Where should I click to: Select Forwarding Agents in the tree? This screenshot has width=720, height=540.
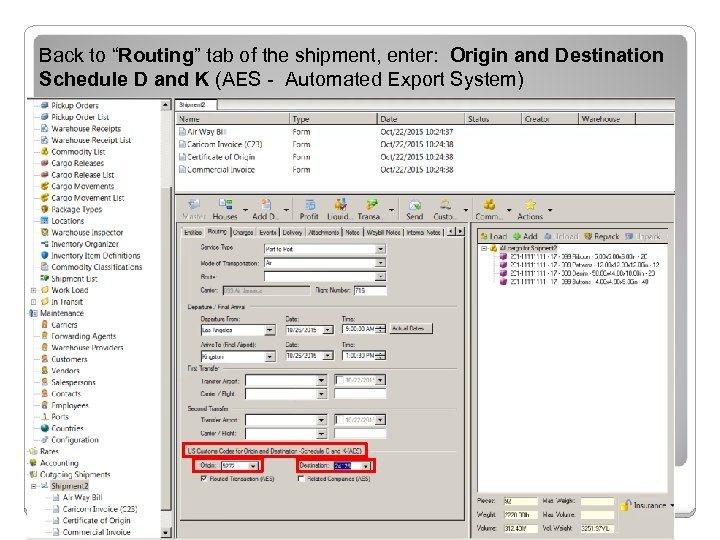pos(83,336)
